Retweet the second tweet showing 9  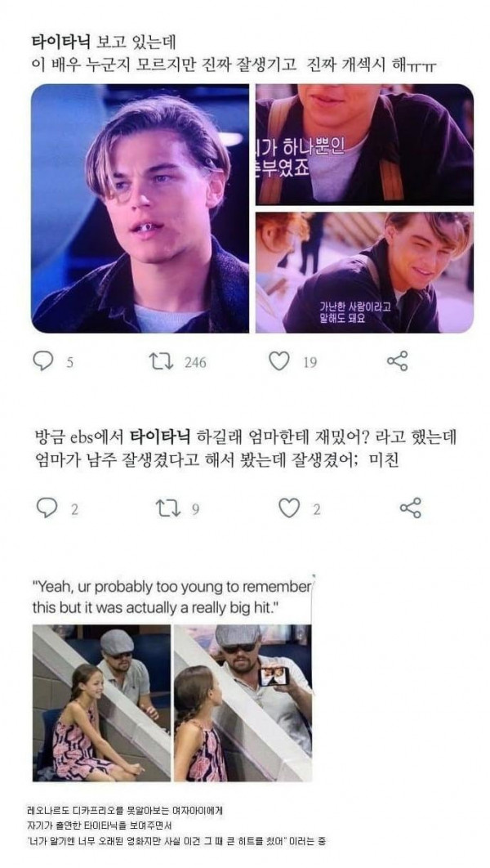pos(168,508)
